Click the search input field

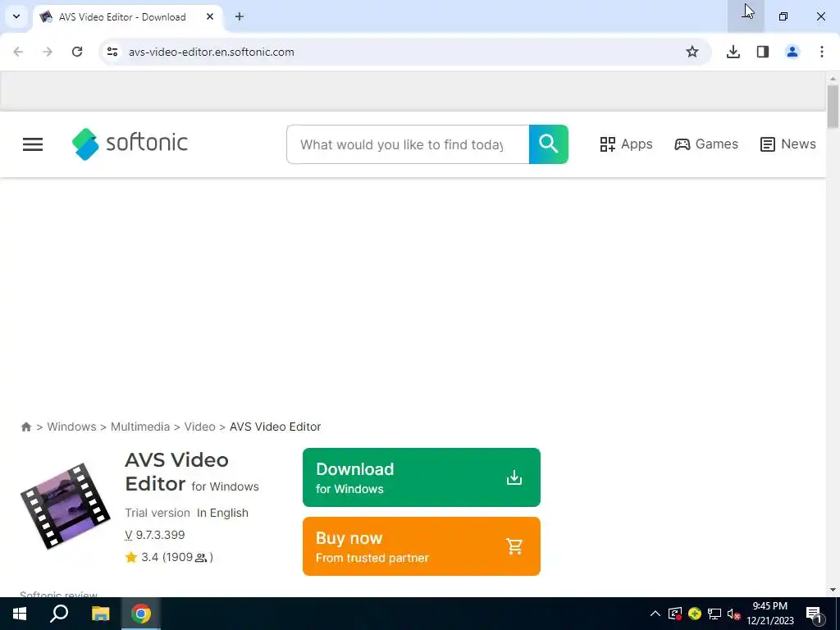pos(408,144)
